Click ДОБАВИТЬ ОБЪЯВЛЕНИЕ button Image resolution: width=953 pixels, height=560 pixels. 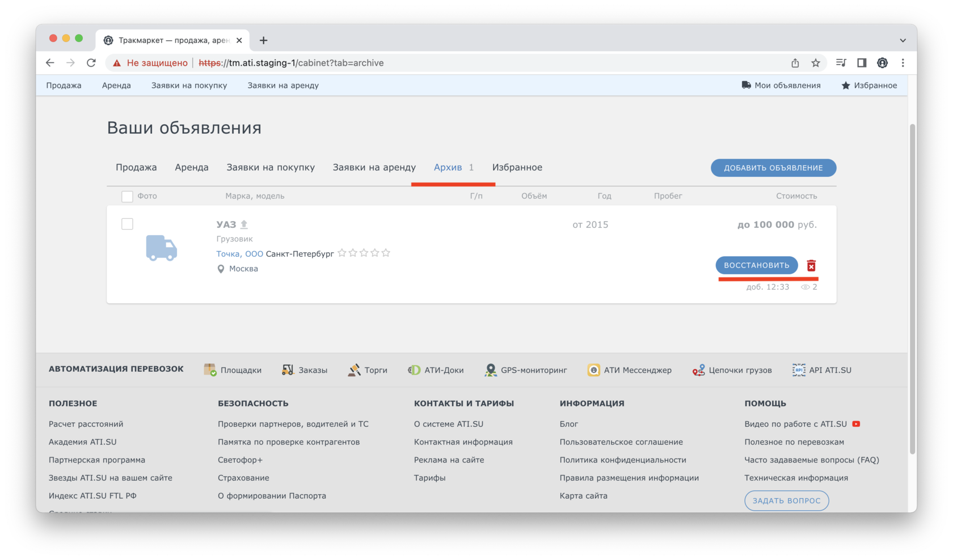point(773,168)
